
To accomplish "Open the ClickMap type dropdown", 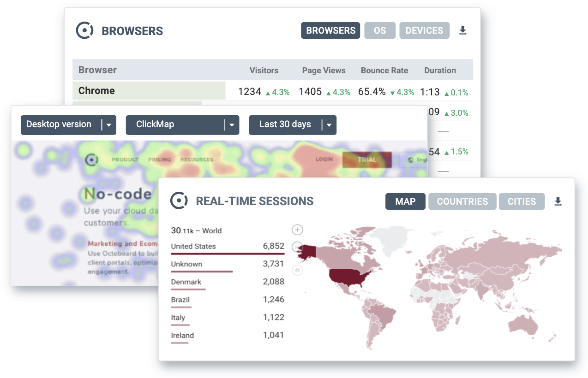I will (182, 124).
